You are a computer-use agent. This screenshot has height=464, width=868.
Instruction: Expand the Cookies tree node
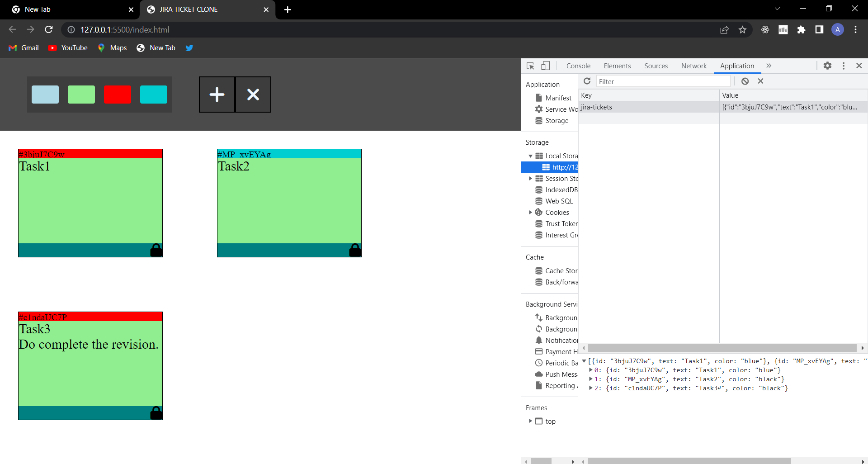[531, 213]
